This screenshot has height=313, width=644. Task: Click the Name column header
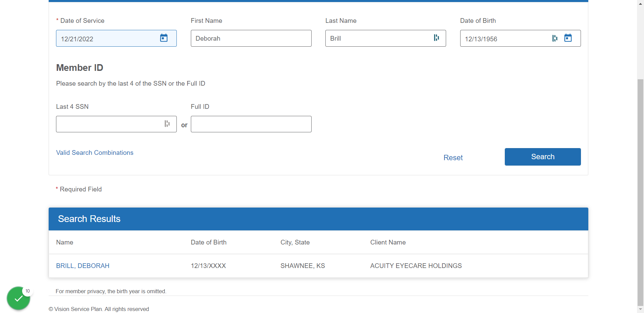pos(65,242)
